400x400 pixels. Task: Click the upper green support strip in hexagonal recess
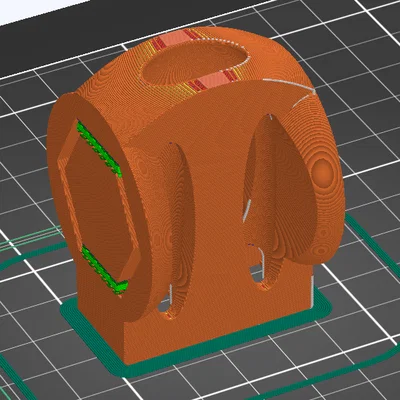(x=99, y=148)
